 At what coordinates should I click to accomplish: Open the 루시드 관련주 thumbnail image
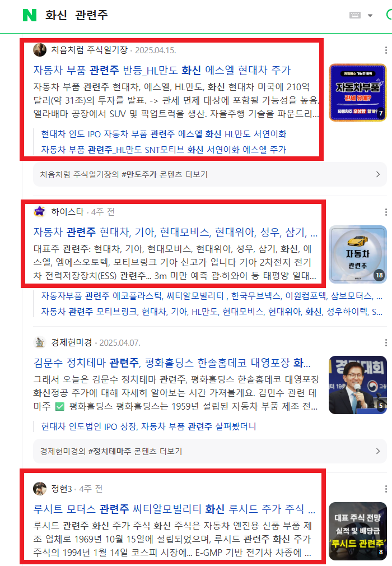coord(358,531)
